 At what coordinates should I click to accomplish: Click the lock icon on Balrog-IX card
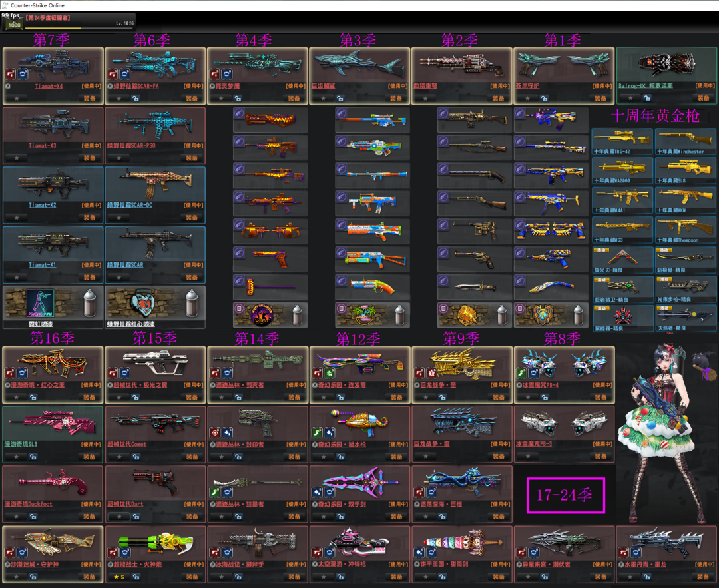pos(647,98)
